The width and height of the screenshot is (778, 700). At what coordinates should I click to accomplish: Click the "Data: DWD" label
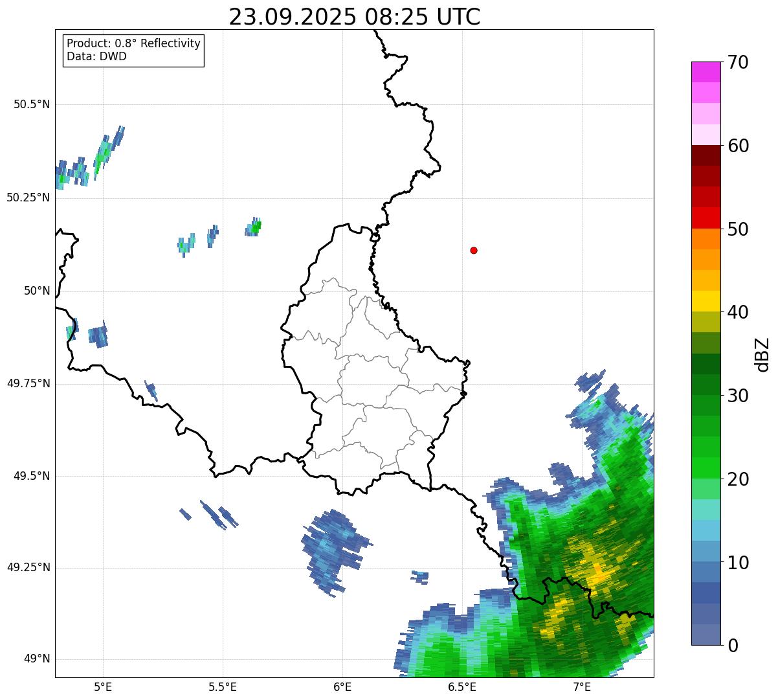96,56
